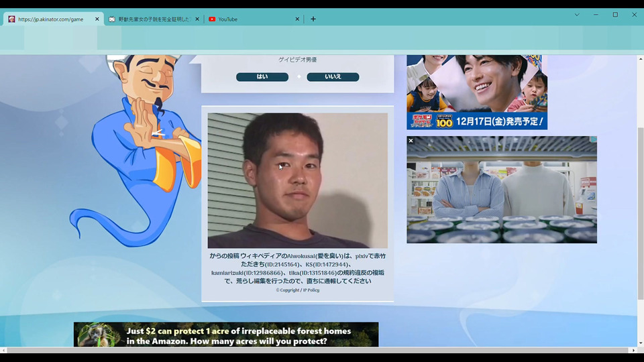Click the AdChoices icon on video ad

tap(594, 139)
